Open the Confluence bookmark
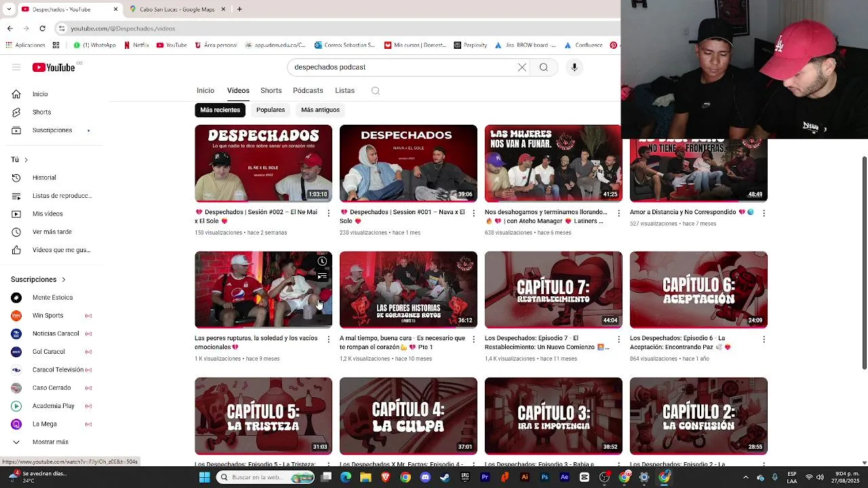This screenshot has height=488, width=868. point(583,45)
